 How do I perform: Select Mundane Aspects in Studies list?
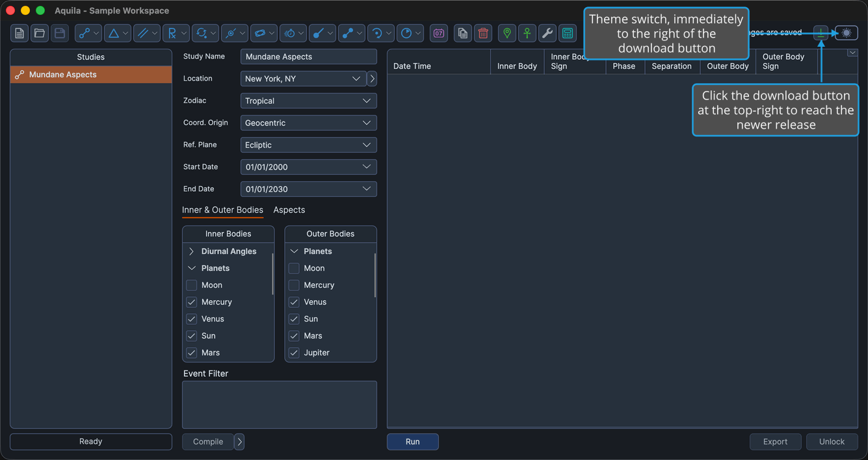pos(91,75)
